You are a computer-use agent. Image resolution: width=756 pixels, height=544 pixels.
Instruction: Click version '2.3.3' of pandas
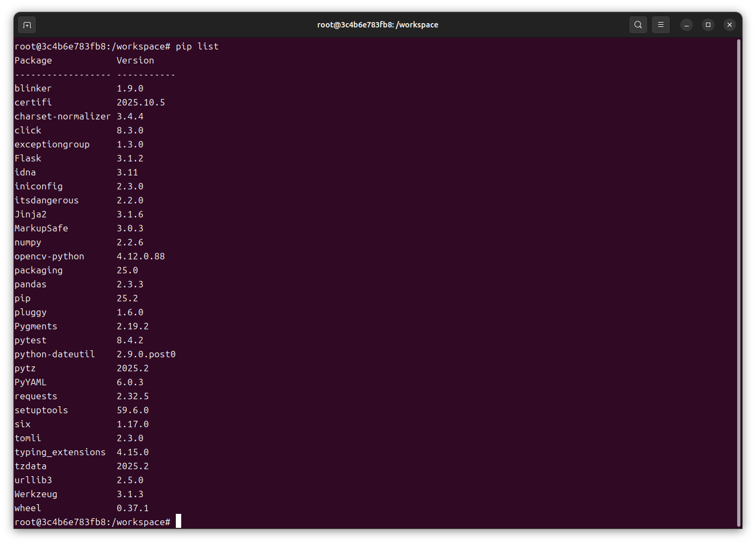130,285
